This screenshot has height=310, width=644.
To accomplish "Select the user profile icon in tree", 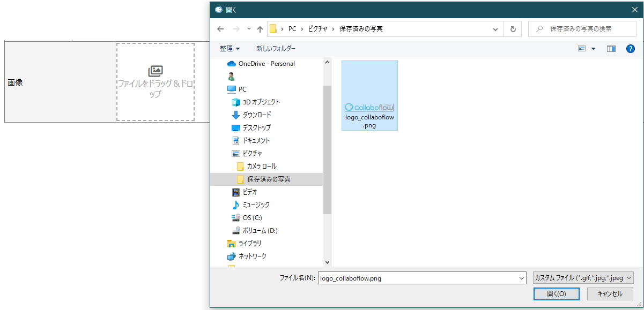I will click(x=231, y=77).
